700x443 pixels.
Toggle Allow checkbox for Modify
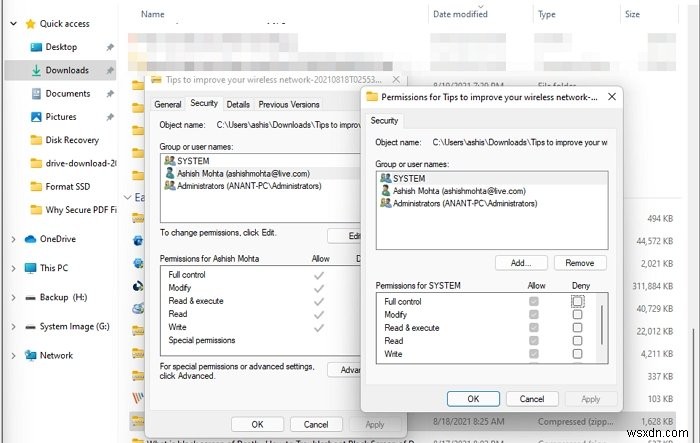click(x=533, y=314)
